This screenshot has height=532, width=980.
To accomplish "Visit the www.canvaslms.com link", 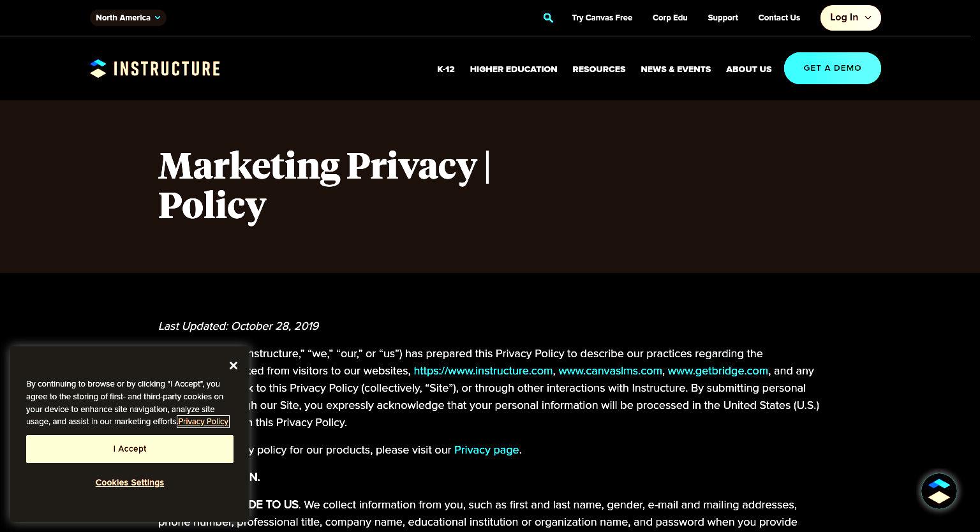I will [x=610, y=371].
